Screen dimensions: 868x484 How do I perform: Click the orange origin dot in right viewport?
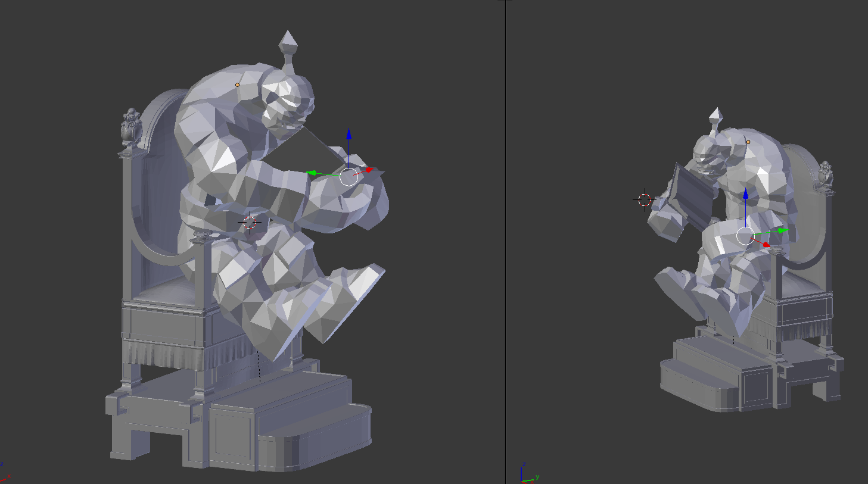tap(748, 142)
